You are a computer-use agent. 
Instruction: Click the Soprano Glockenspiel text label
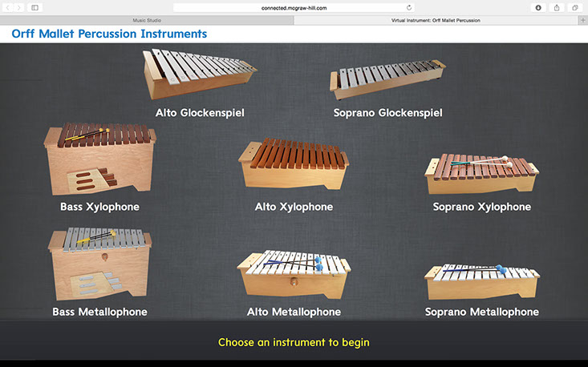[387, 113]
